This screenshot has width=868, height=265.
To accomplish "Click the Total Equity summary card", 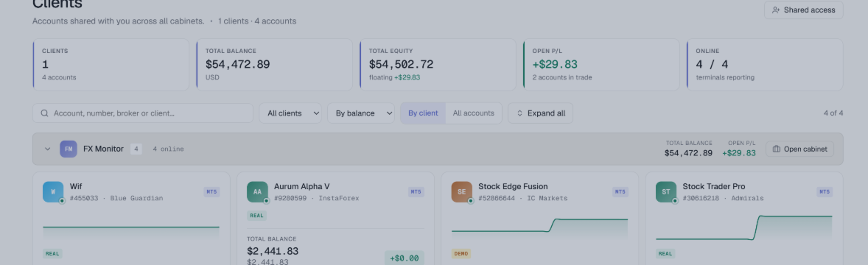I will [x=438, y=65].
